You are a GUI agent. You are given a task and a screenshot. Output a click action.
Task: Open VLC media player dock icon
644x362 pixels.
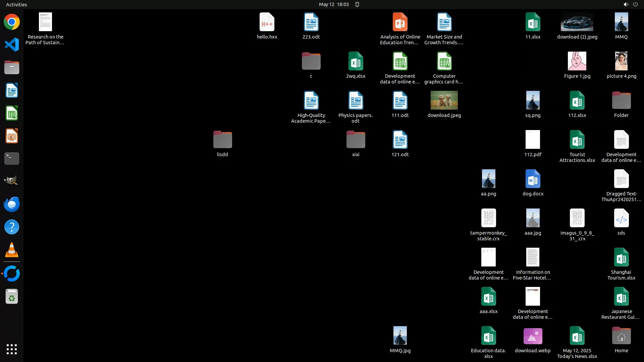tap(12, 250)
